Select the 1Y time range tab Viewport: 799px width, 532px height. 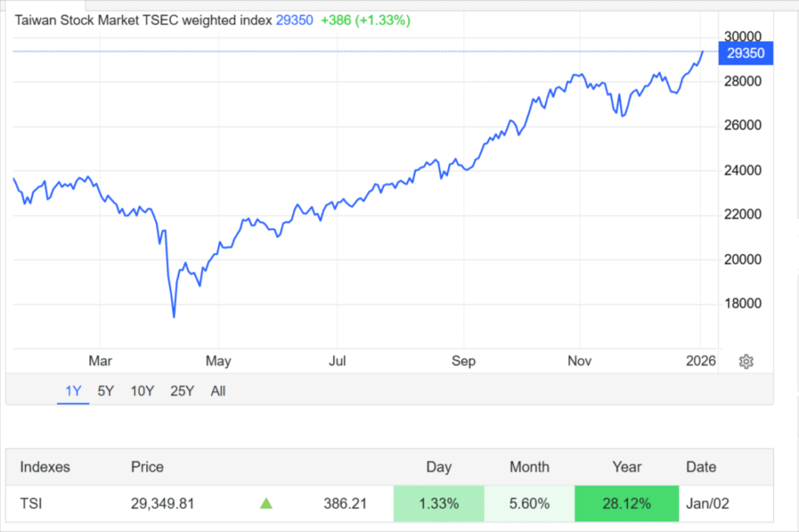[73, 391]
